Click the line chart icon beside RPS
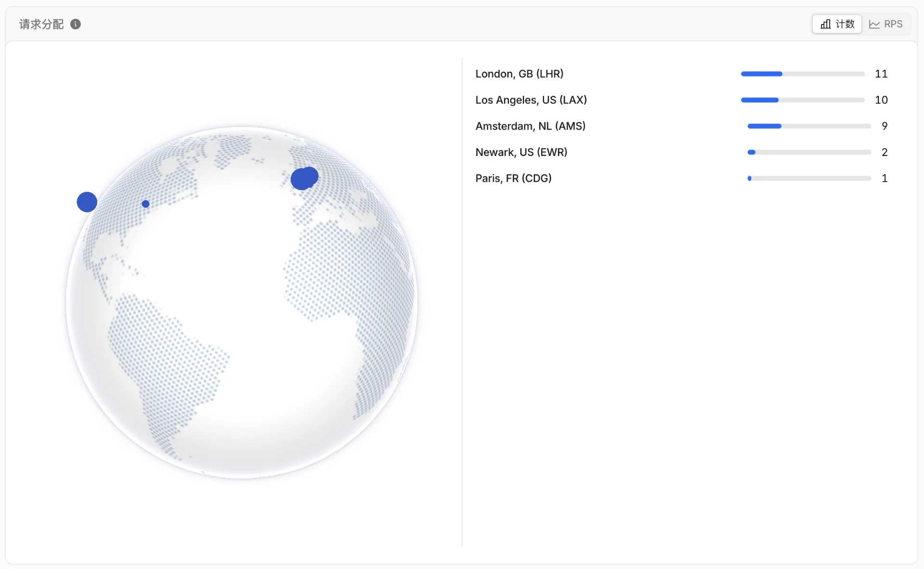 (874, 24)
